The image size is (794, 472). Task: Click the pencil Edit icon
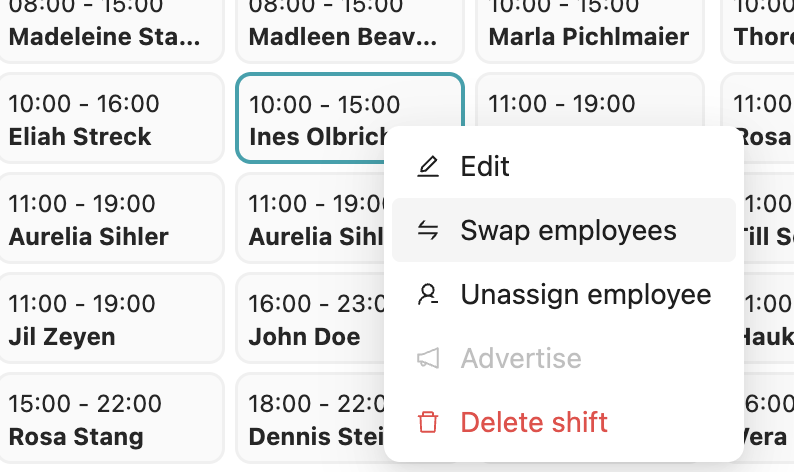[428, 166]
